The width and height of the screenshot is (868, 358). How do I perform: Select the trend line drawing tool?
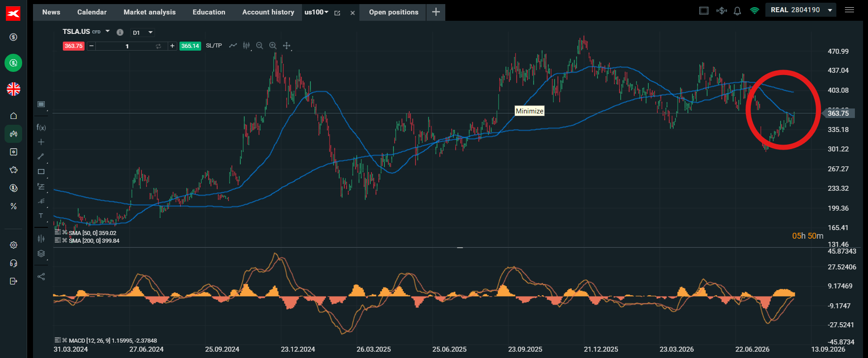tap(41, 156)
